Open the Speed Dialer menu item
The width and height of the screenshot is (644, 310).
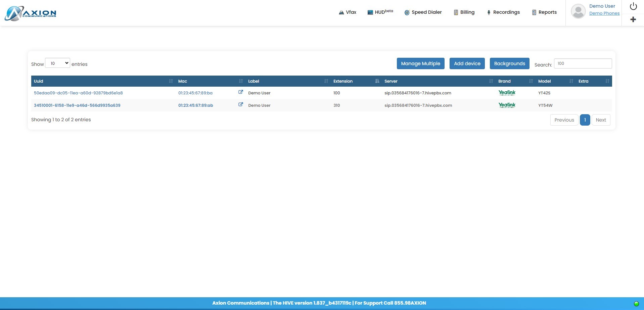click(x=423, y=12)
